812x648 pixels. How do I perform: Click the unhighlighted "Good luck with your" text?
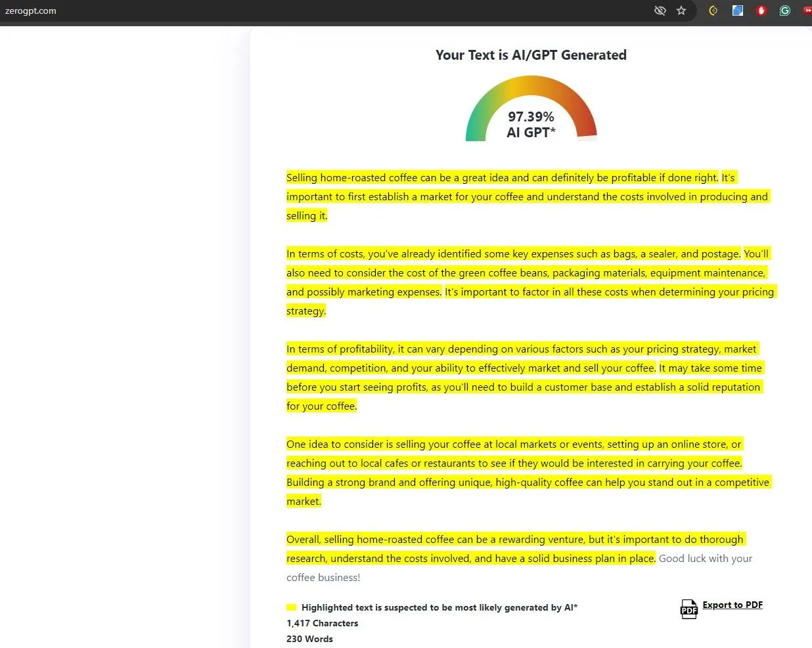[706, 559]
